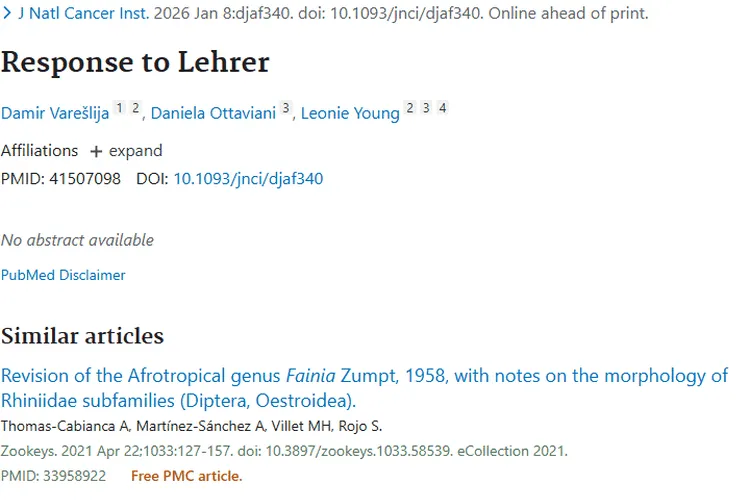Click the Response to Lehrer title
This screenshot has height=500, width=750.
tap(135, 63)
